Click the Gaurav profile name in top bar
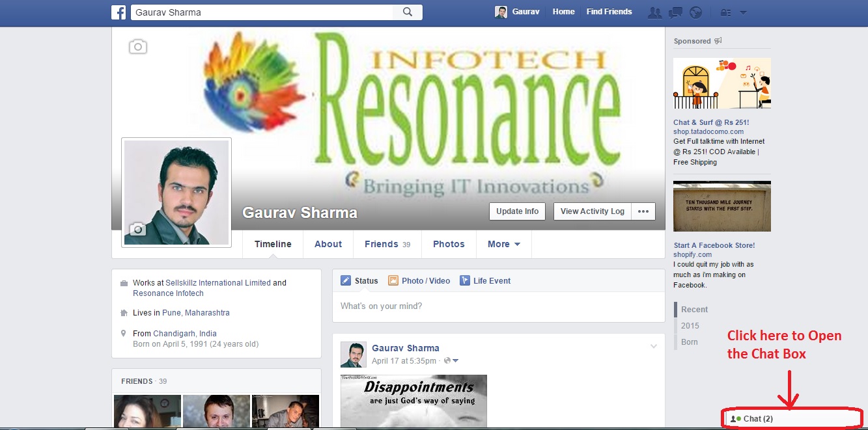Image resolution: width=868 pixels, height=430 pixels. 525,12
